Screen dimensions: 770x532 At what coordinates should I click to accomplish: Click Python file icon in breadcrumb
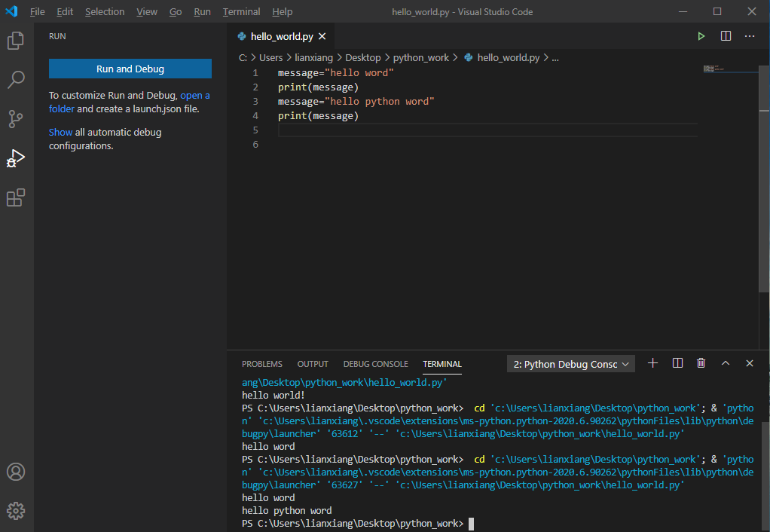[469, 57]
